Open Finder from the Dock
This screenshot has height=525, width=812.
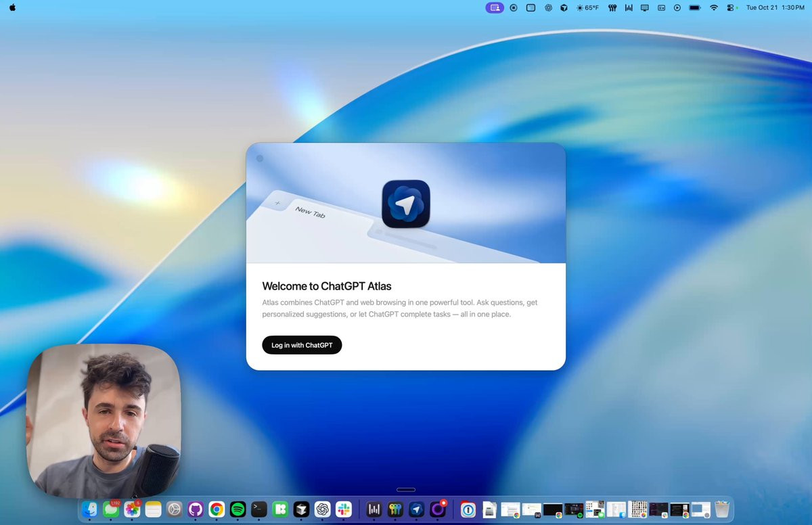pos(89,509)
